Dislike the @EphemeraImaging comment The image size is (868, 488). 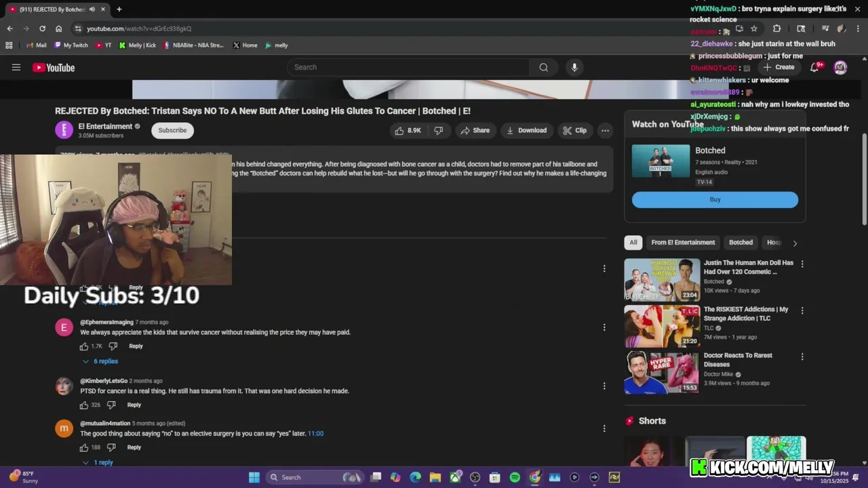coord(113,346)
